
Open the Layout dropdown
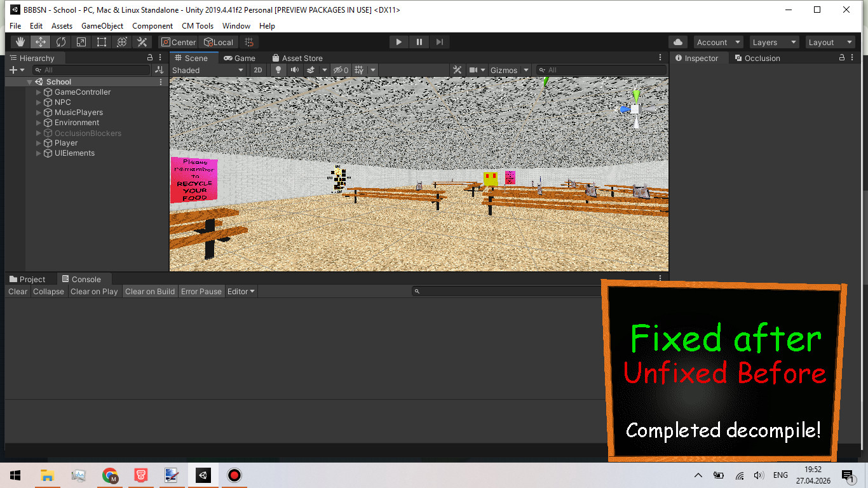[831, 42]
